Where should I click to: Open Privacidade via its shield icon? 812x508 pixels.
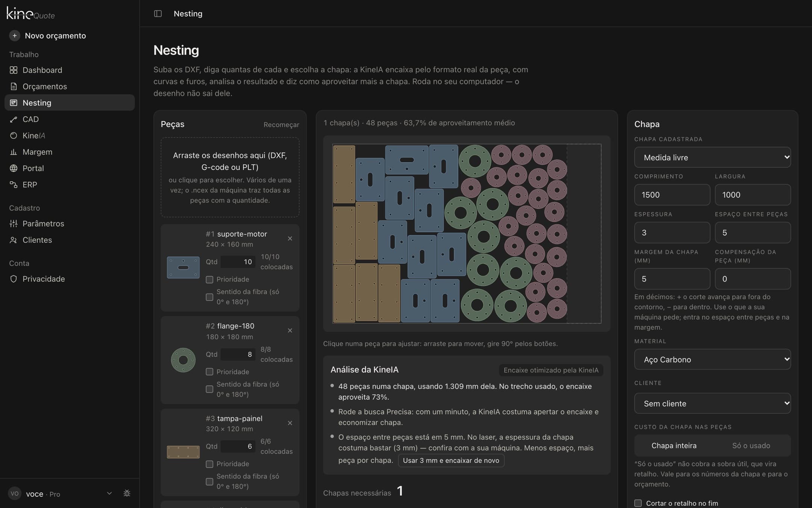[14, 279]
